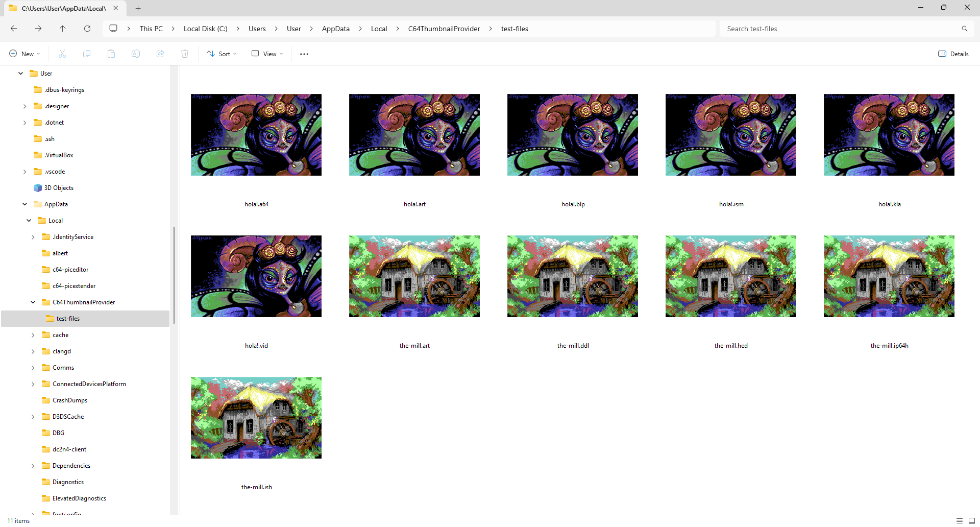Screen dimensions: 980x527
Task: Click the Share toolbar icon
Action: tap(160, 54)
